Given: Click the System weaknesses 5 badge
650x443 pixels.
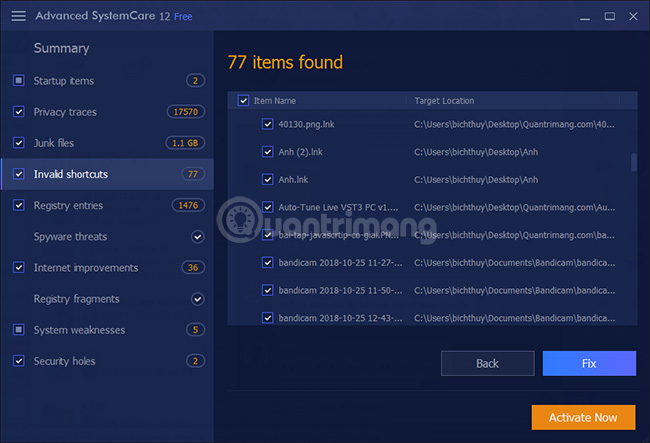Looking at the screenshot, I should (195, 330).
